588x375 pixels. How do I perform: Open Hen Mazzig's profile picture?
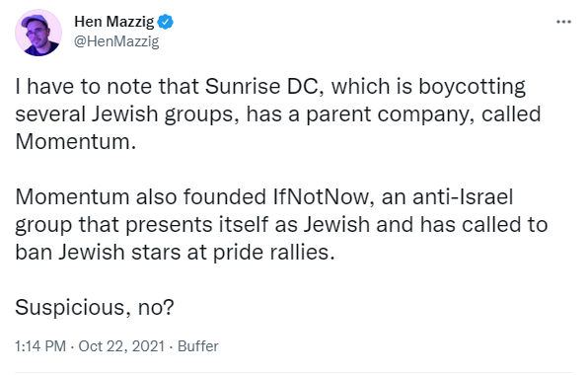(x=38, y=33)
